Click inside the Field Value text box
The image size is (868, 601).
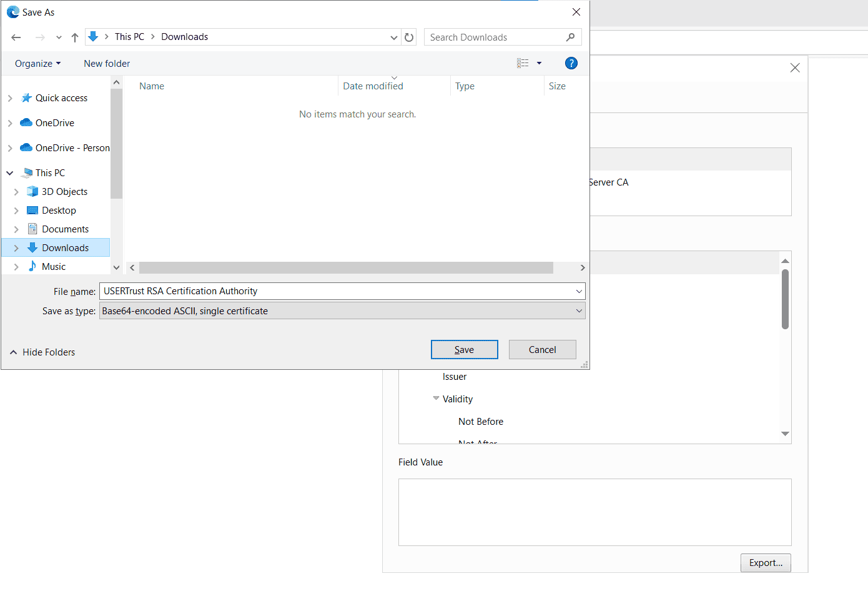(x=593, y=512)
